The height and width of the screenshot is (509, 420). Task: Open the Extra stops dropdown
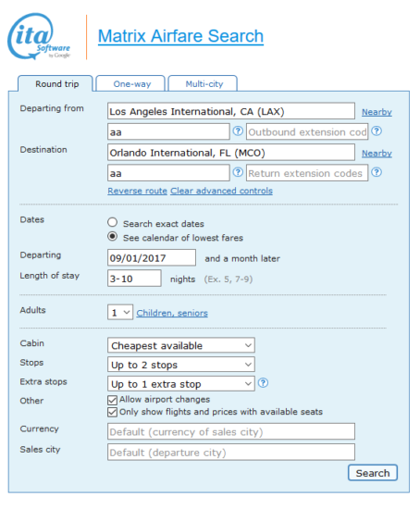click(181, 384)
